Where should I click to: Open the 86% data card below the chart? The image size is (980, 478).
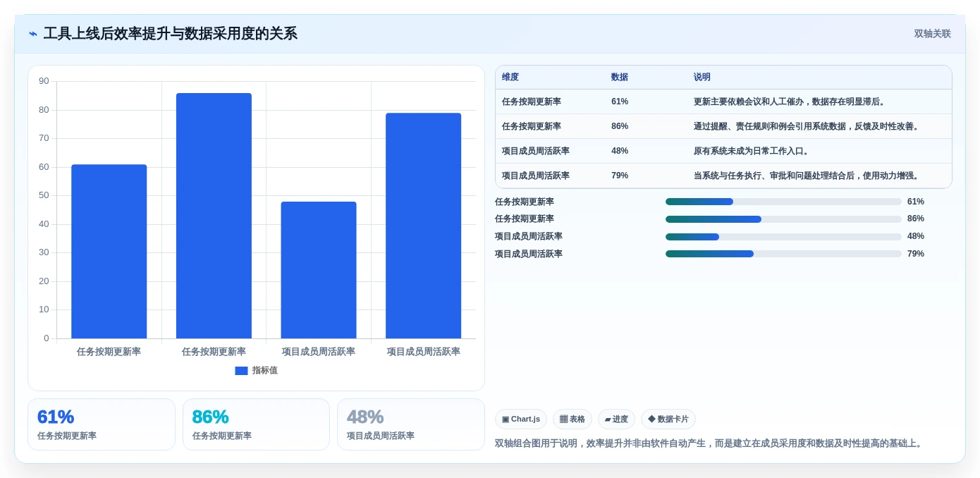pyautogui.click(x=256, y=424)
